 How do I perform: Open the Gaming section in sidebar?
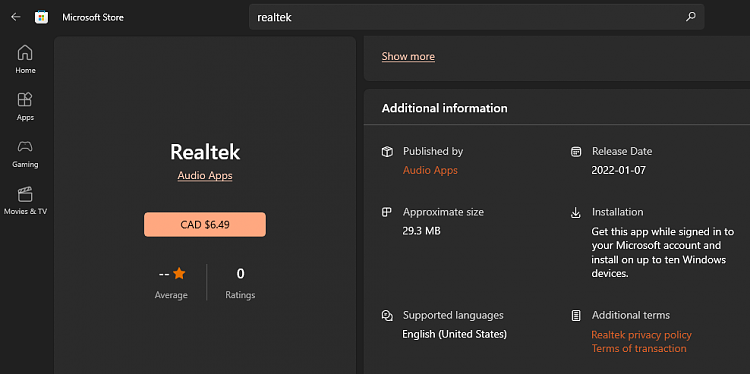click(25, 154)
